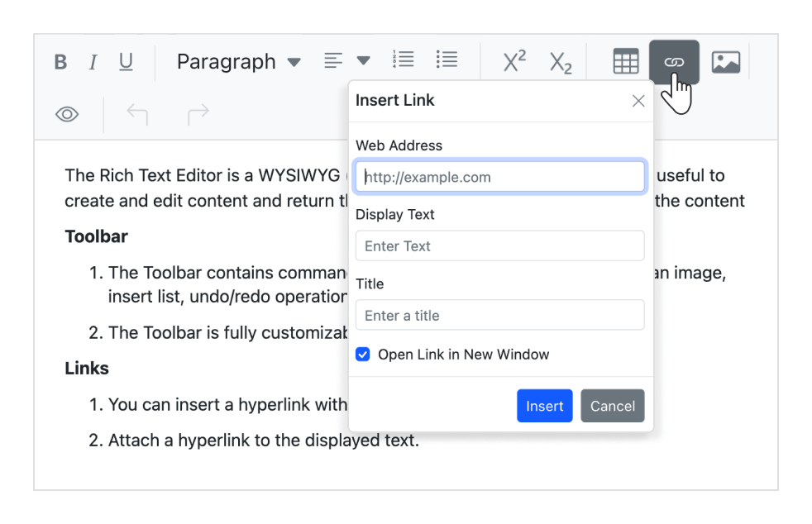Insert a numbered list
This screenshot has height=524, width=812.
pos(403,60)
